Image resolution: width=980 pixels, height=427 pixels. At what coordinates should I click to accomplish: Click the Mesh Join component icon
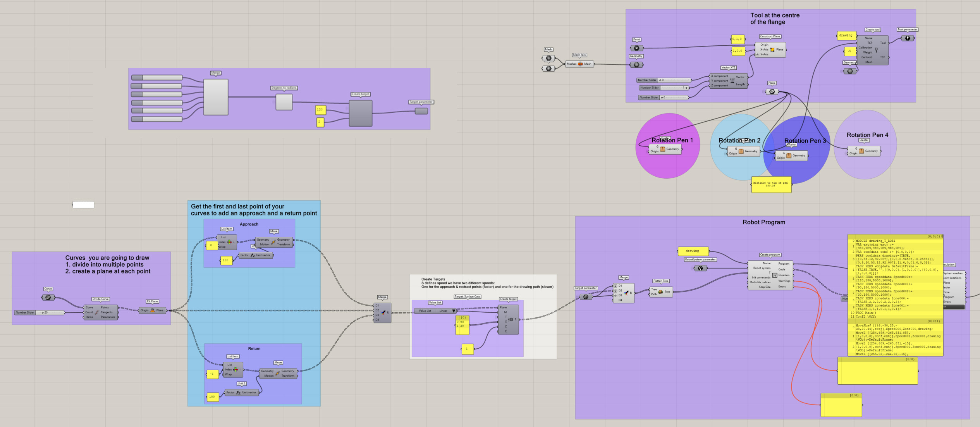[x=580, y=64]
